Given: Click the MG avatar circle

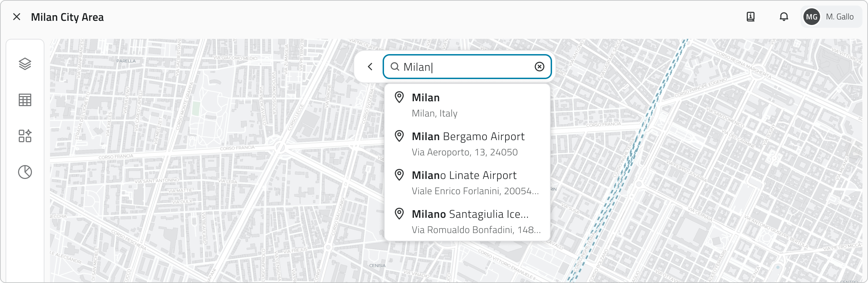Looking at the screenshot, I should pyautogui.click(x=812, y=17).
